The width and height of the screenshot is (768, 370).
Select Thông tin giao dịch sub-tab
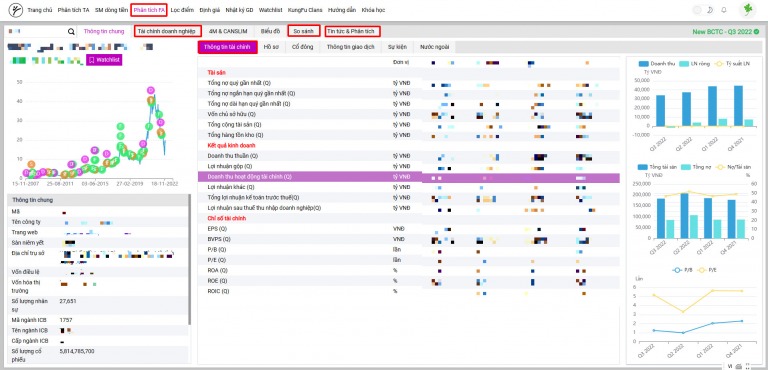coord(351,47)
